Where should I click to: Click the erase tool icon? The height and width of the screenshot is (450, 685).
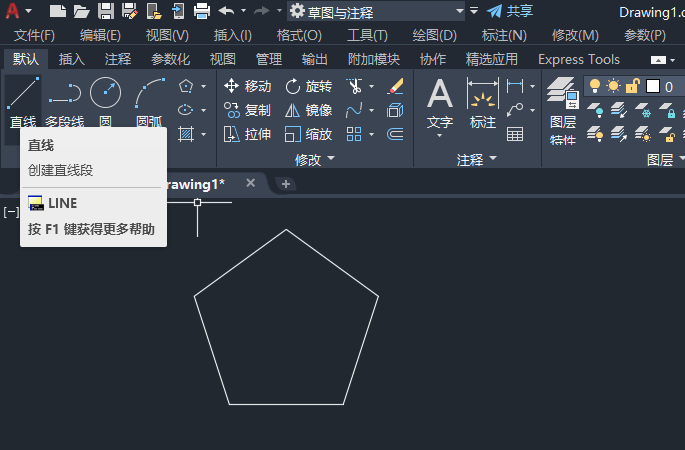pyautogui.click(x=395, y=86)
